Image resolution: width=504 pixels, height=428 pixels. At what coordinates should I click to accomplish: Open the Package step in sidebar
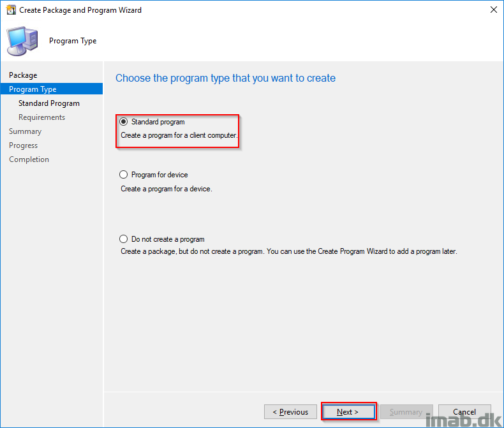tap(23, 75)
